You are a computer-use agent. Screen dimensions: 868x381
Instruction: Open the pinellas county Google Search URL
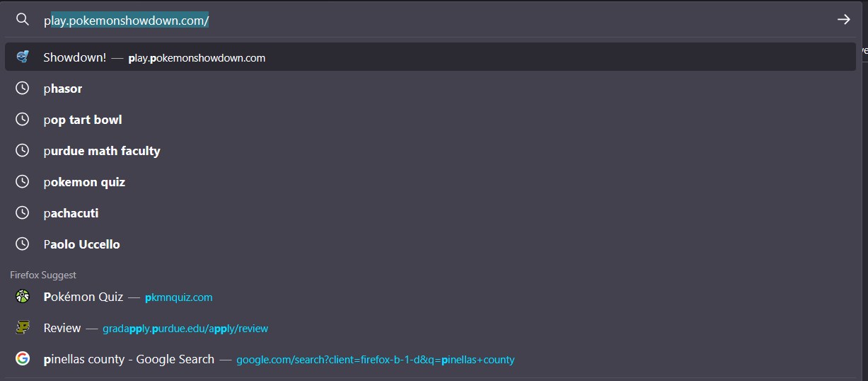(375, 360)
